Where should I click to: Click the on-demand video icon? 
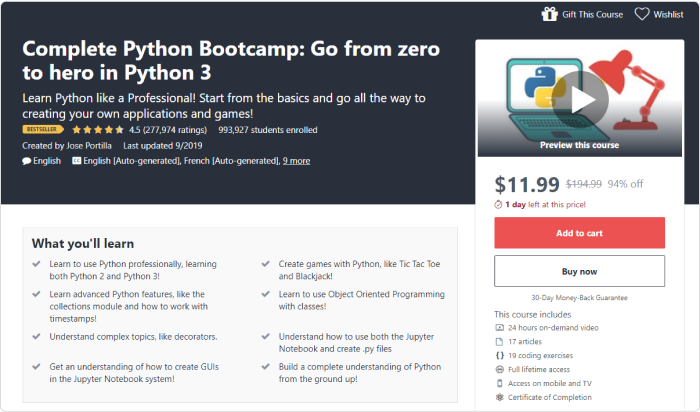[x=500, y=328]
